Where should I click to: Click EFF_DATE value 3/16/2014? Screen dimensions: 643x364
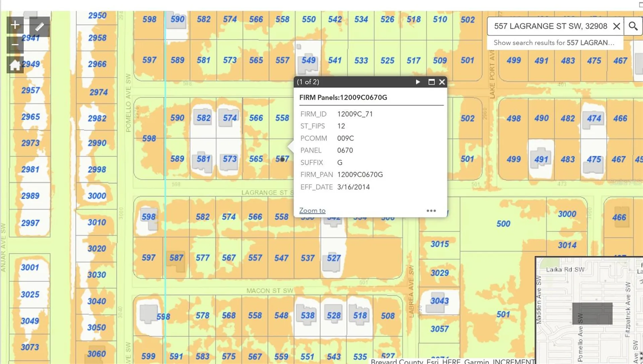click(x=353, y=187)
